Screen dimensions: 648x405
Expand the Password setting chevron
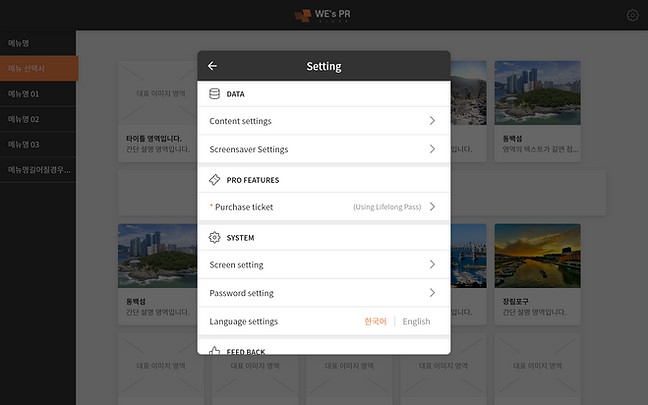click(x=432, y=293)
